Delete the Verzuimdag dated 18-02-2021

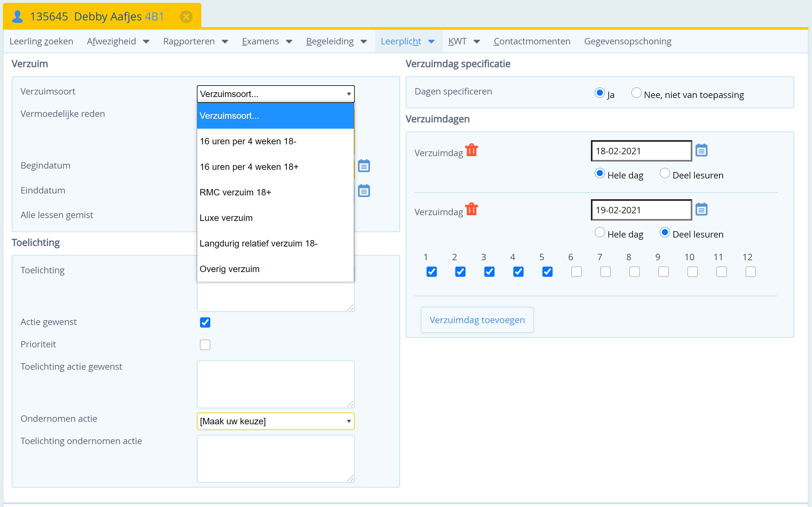(472, 150)
